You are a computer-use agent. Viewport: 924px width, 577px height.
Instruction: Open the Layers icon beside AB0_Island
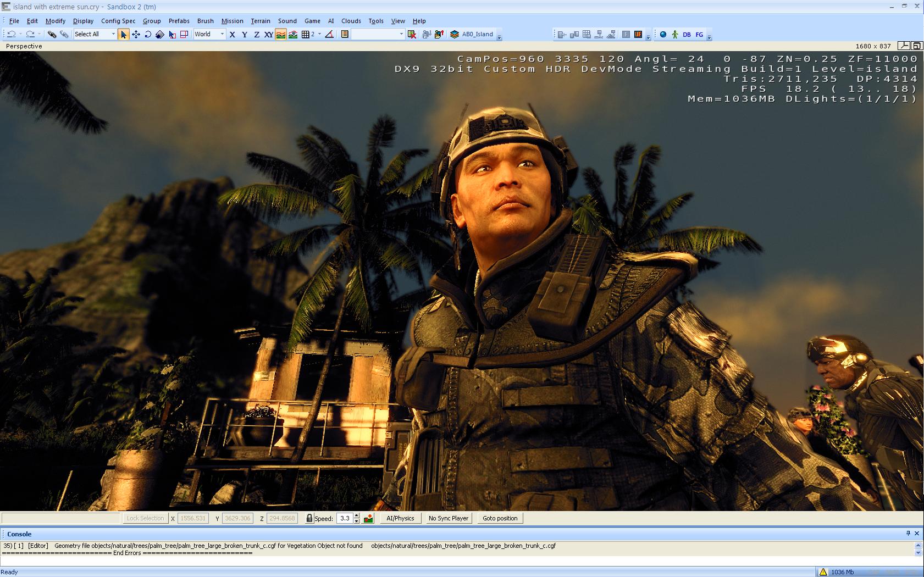[x=455, y=34]
